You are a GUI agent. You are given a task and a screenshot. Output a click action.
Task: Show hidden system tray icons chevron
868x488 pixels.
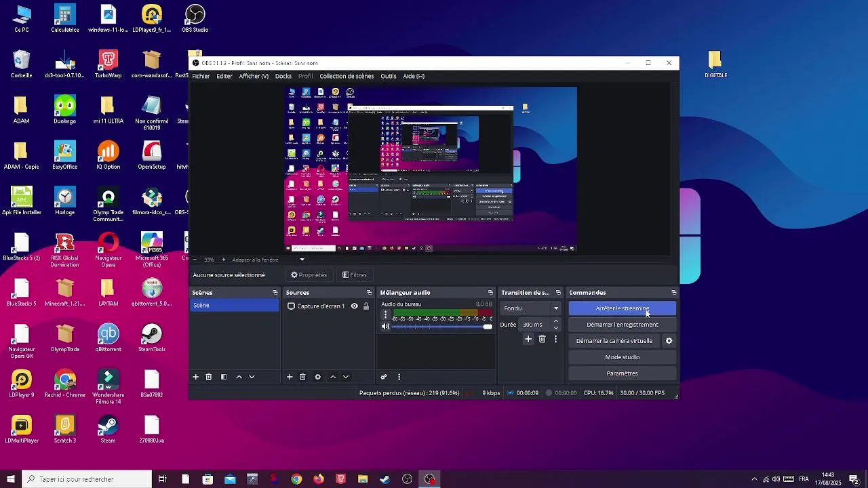tap(754, 479)
